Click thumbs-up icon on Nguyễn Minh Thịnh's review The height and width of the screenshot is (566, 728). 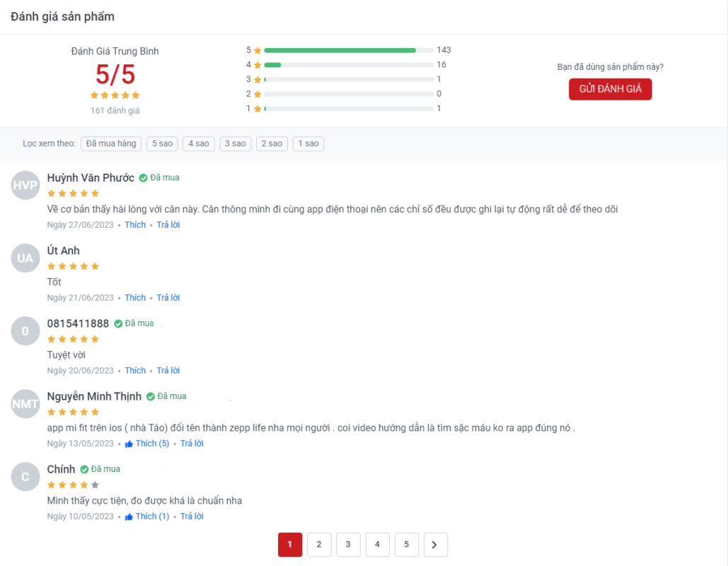pyautogui.click(x=129, y=444)
